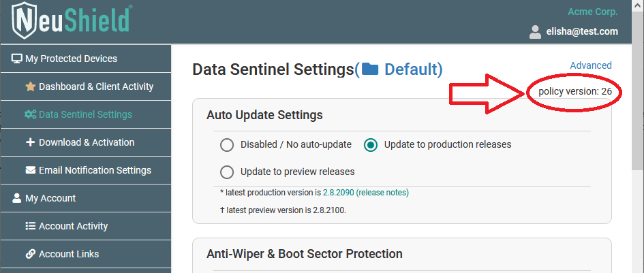This screenshot has width=644, height=273.
Task: Click the star icon for Dashboard & Client Activity
Action: pos(31,86)
